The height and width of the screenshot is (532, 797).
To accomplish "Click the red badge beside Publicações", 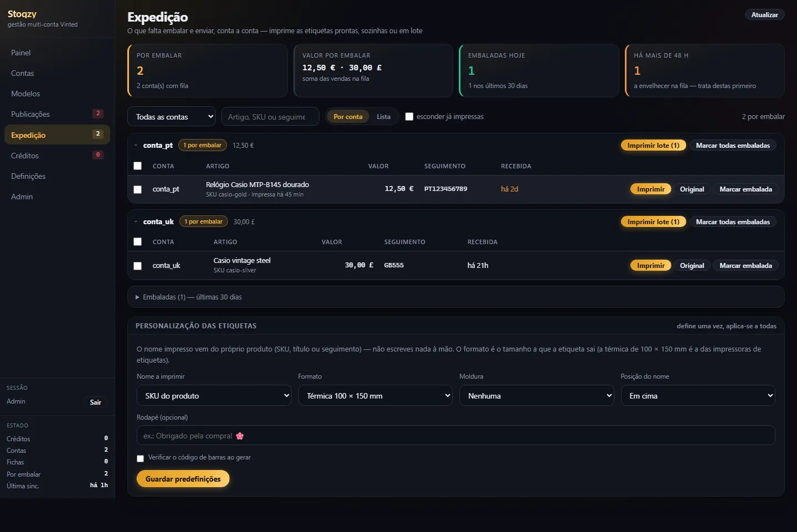I will coord(98,113).
